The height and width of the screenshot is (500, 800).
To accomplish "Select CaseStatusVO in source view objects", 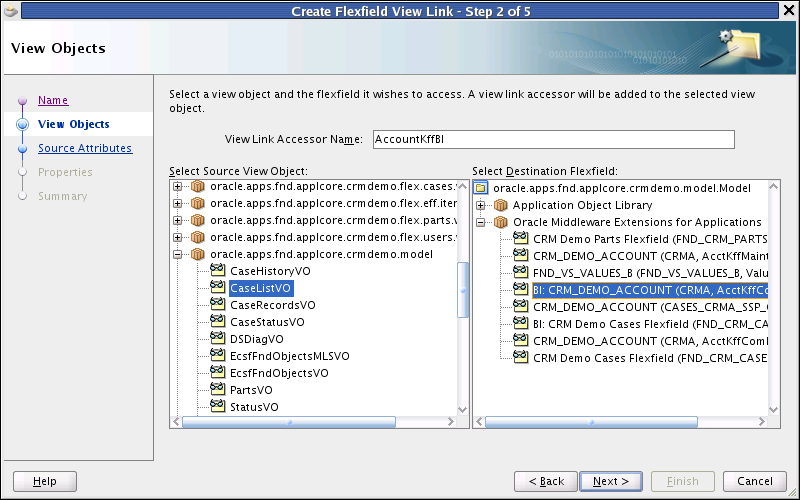I will tap(267, 322).
